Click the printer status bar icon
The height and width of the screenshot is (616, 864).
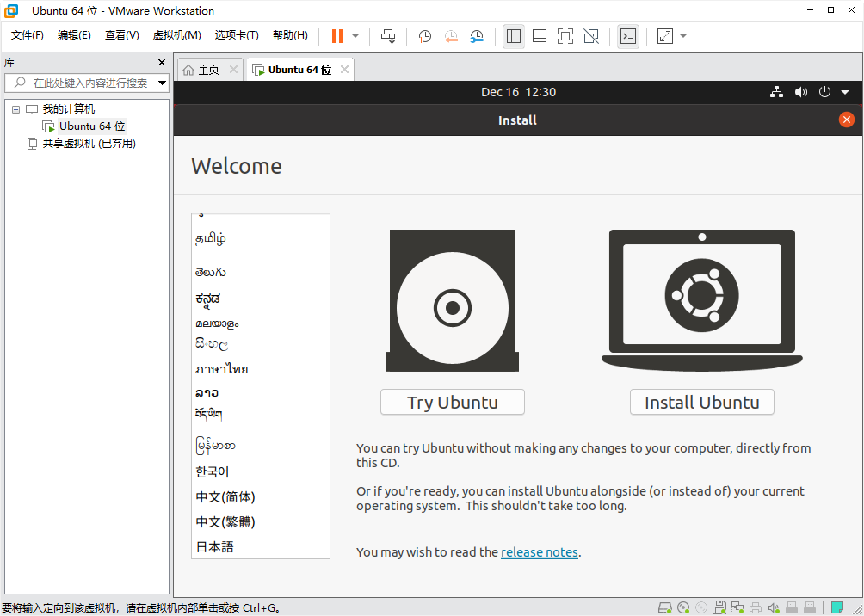click(756, 607)
